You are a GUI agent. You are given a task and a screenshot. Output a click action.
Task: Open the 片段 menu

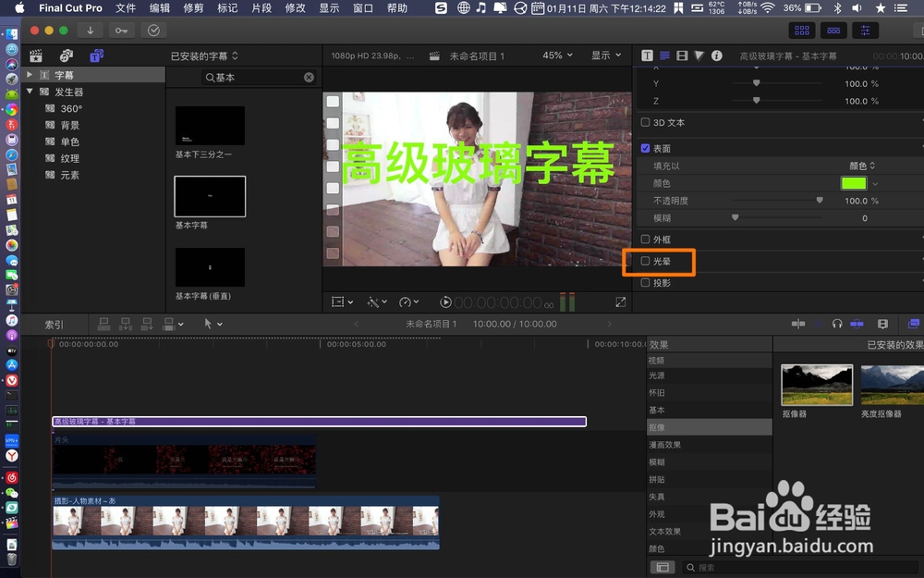261,7
